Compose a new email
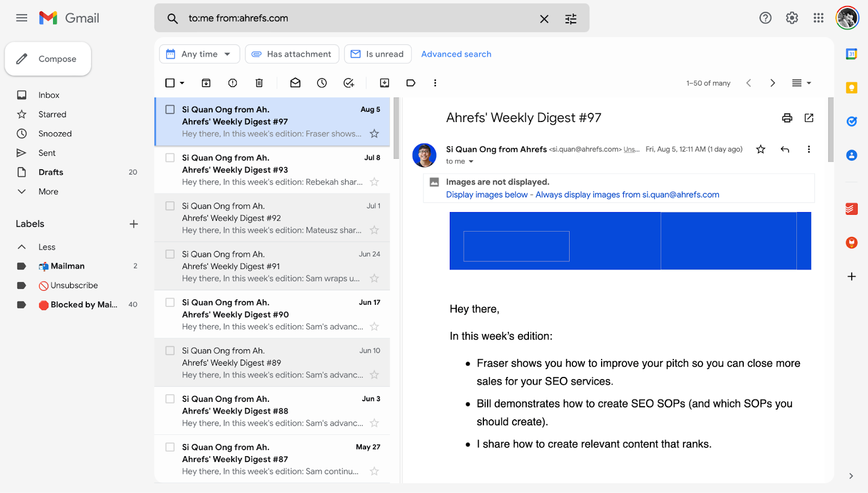This screenshot has height=493, width=868. (48, 59)
